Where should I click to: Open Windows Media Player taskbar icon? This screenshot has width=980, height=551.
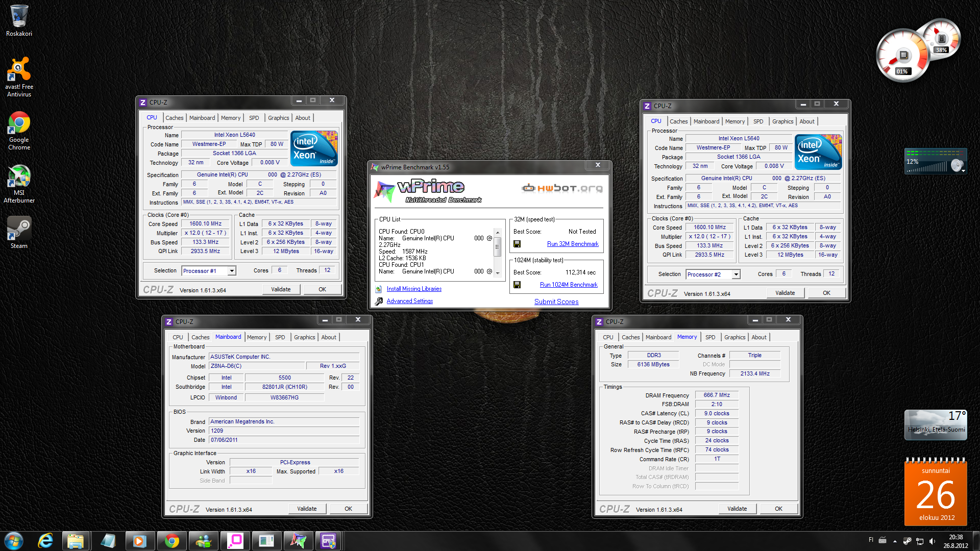(139, 541)
